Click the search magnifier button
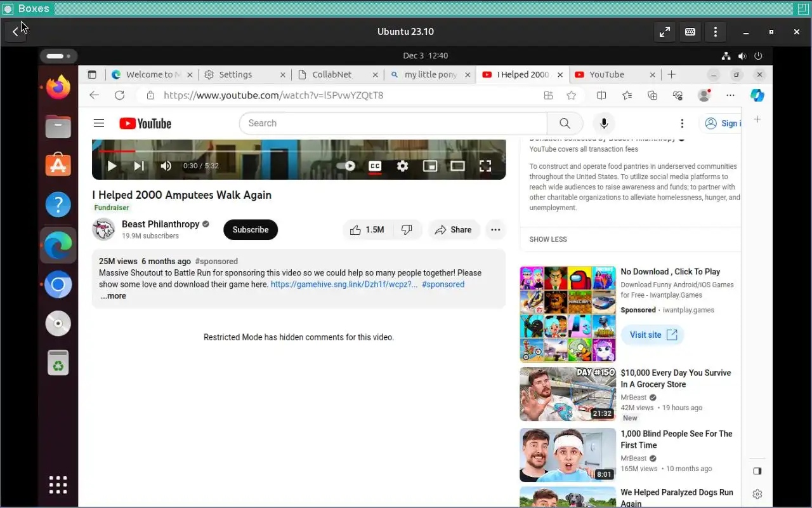 [x=565, y=123]
